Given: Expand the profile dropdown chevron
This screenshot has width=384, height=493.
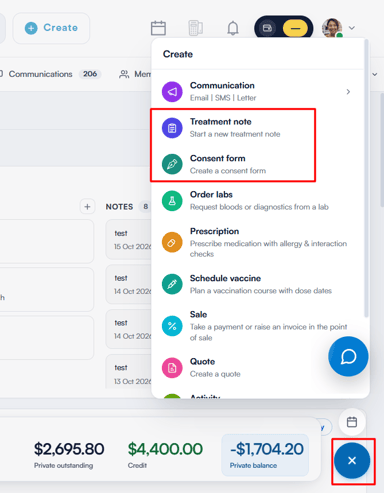Looking at the screenshot, I should pyautogui.click(x=352, y=28).
